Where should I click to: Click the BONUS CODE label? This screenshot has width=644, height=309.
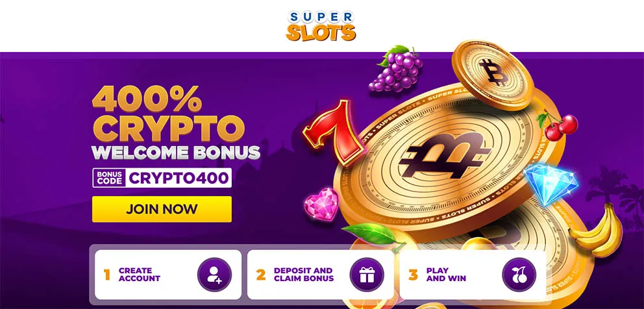[x=109, y=178]
